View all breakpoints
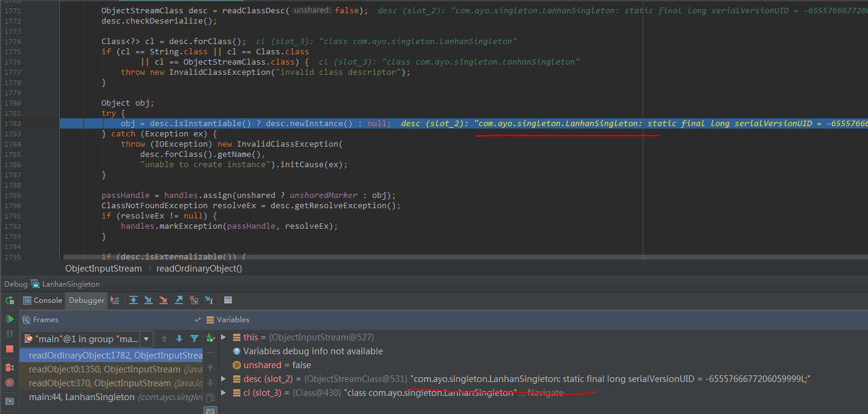The image size is (868, 414). pyautogui.click(x=10, y=367)
